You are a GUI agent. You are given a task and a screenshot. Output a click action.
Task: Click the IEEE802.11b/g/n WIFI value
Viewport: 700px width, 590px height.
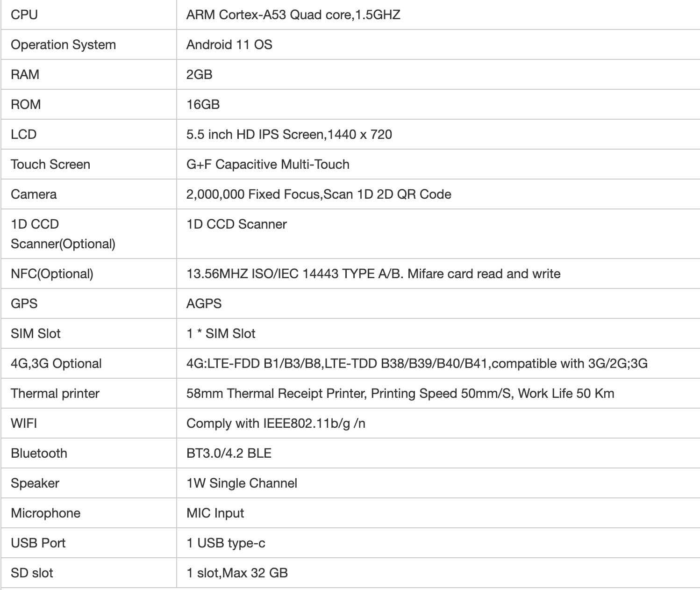(x=276, y=423)
